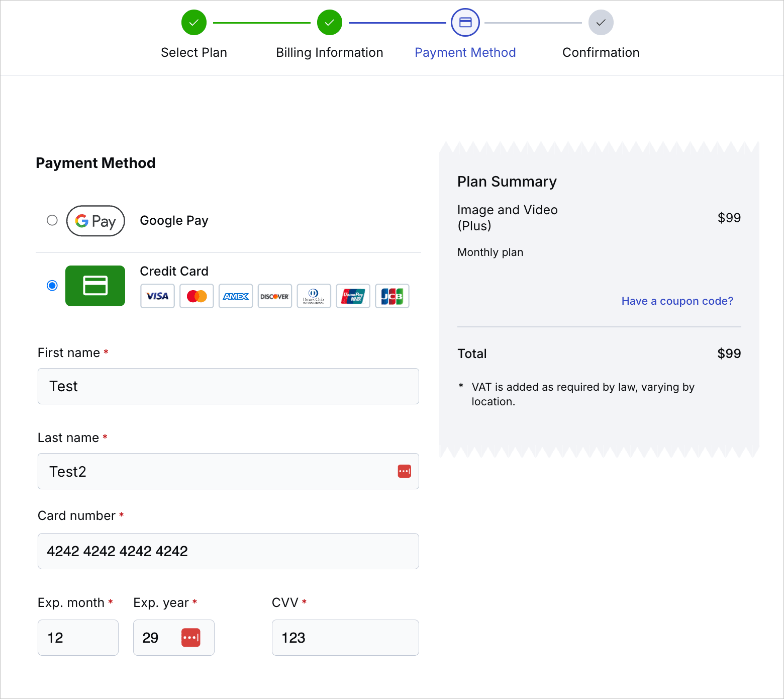784x699 pixels.
Task: Click the Discover card logo
Action: 275,296
